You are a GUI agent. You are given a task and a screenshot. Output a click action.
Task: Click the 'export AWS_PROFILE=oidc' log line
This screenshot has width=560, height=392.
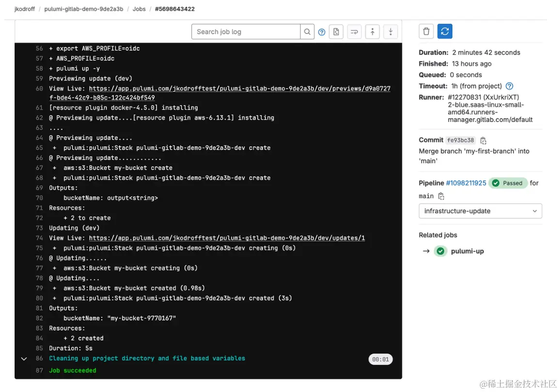[94, 48]
